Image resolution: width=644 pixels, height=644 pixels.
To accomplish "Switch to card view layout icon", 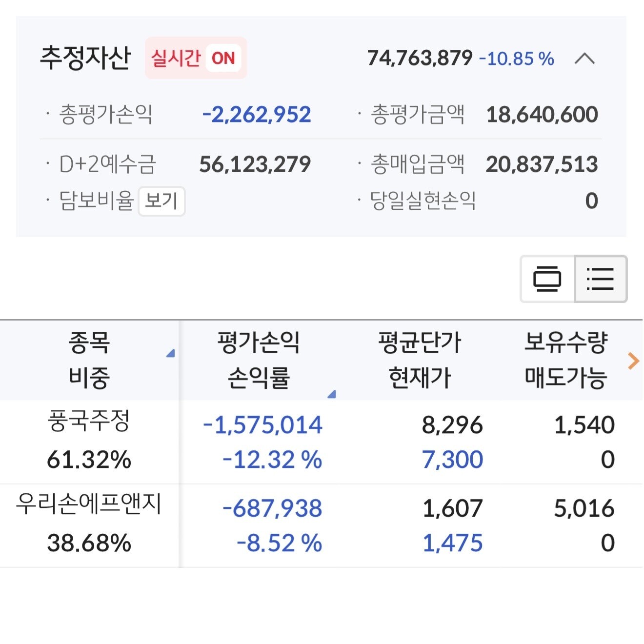I will point(547,279).
